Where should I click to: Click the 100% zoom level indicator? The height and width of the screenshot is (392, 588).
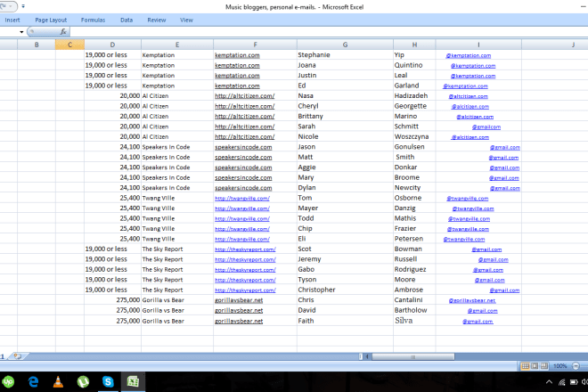[560, 366]
